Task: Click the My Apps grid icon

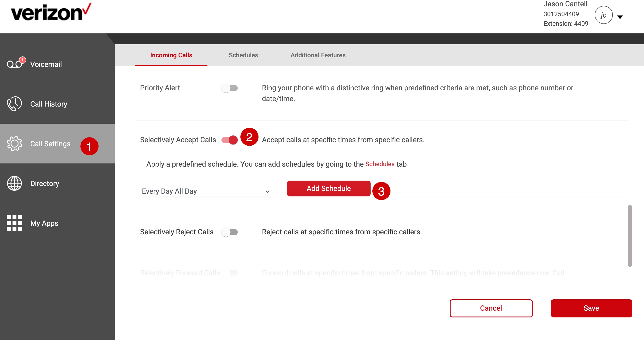Action: (14, 223)
